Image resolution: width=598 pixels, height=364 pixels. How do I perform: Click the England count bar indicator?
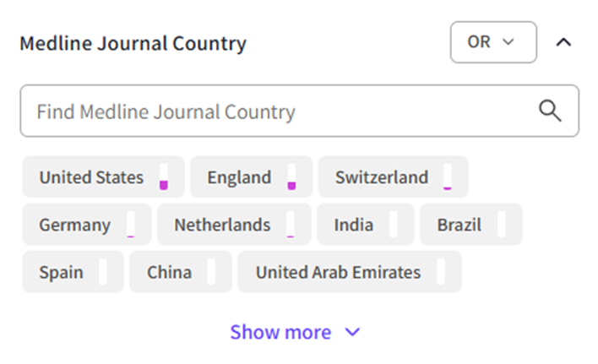click(x=291, y=178)
